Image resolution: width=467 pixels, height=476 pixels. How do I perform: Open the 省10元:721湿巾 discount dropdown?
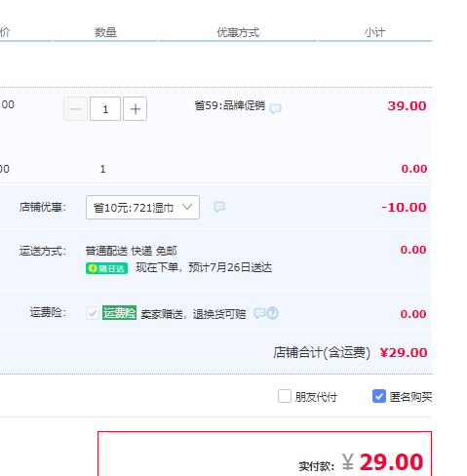point(142,208)
